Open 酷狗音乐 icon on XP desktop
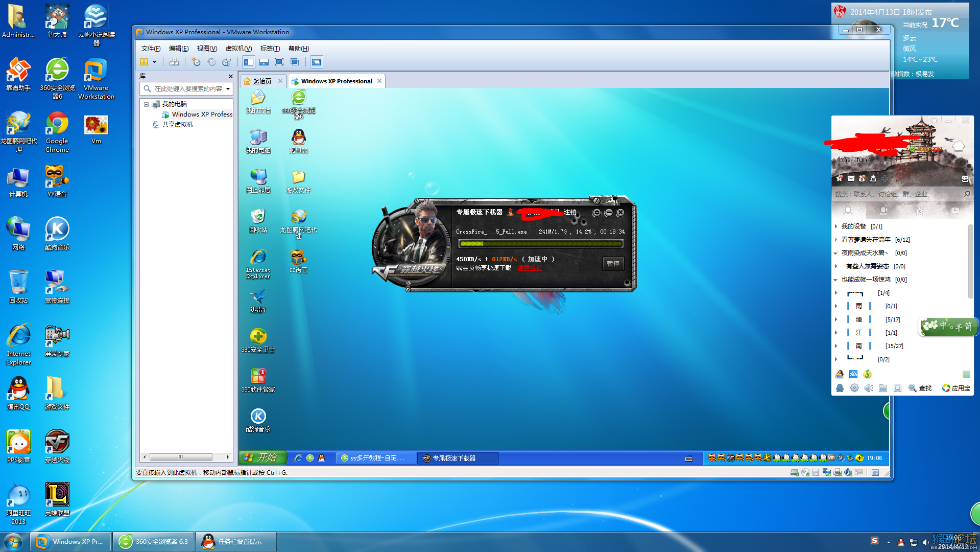The image size is (980, 552). coord(258,420)
